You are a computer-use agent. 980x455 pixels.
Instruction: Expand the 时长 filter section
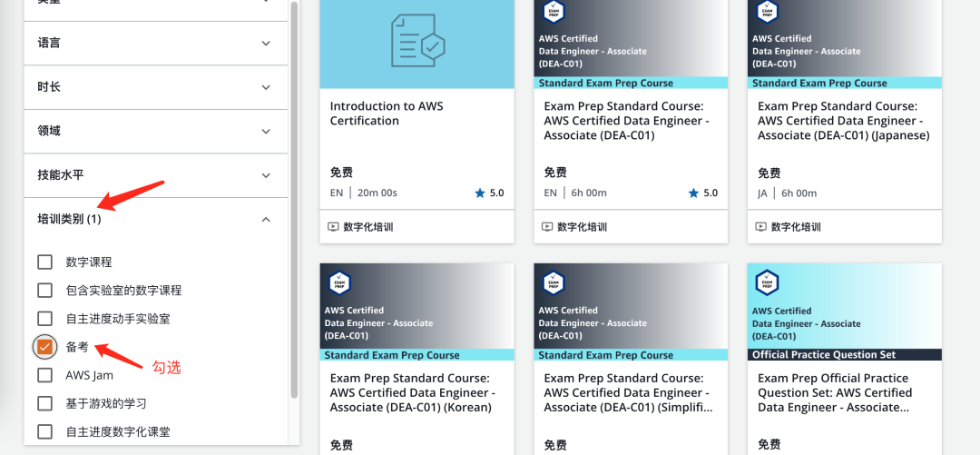coord(156,87)
